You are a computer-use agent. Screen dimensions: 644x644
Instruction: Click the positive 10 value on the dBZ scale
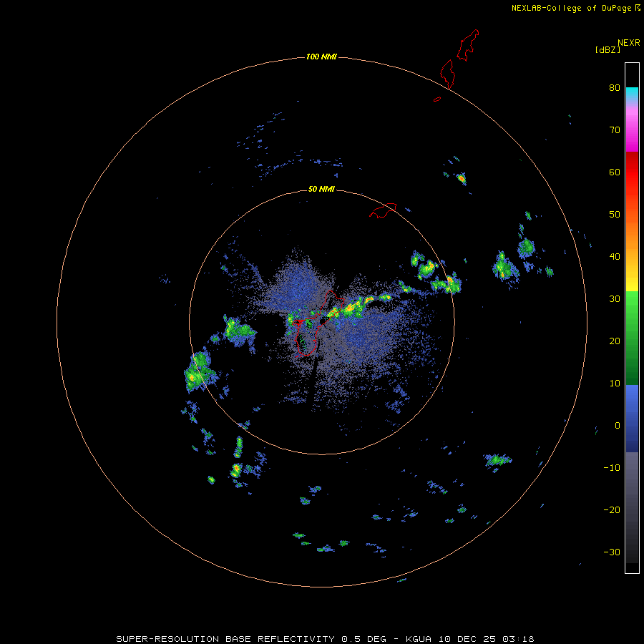tap(615, 384)
